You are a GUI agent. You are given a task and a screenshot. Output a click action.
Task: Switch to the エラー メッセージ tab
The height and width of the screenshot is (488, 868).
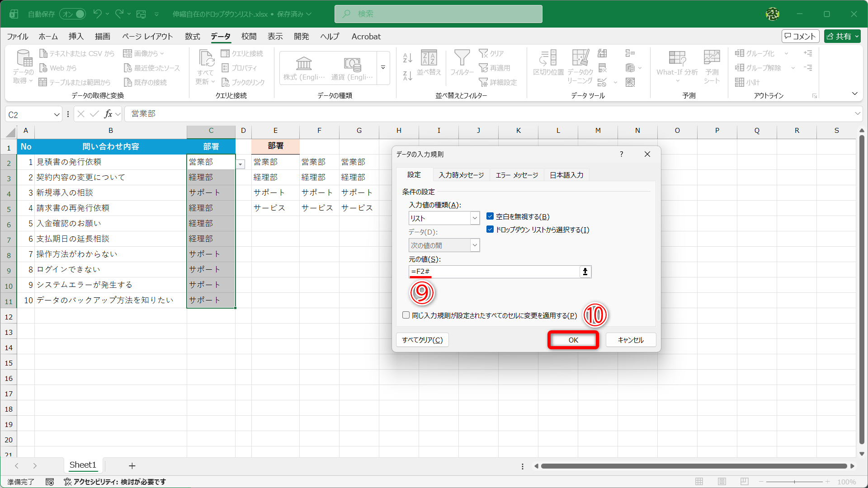point(516,175)
